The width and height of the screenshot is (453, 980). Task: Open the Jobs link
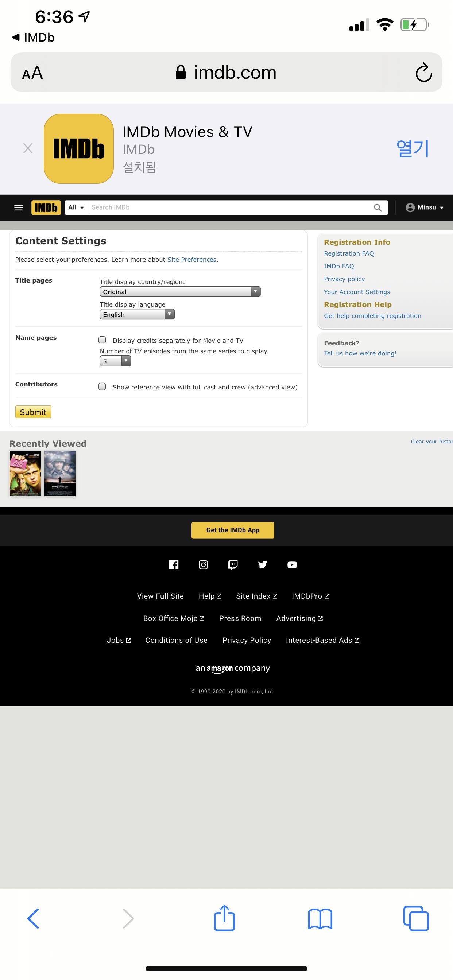[119, 641]
